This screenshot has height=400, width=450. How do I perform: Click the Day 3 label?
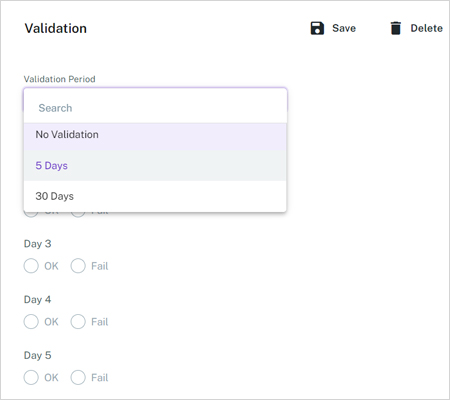point(37,244)
